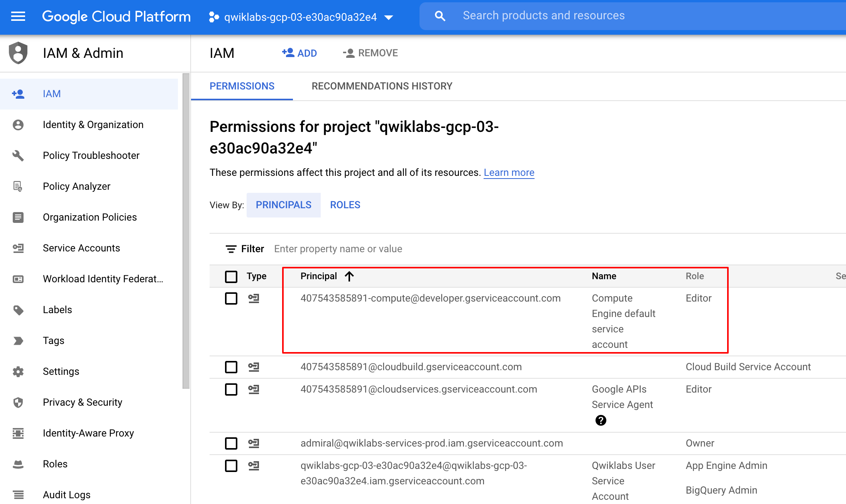Click the IAM shield icon in sidebar
This screenshot has height=504, width=846.
coord(17,53)
